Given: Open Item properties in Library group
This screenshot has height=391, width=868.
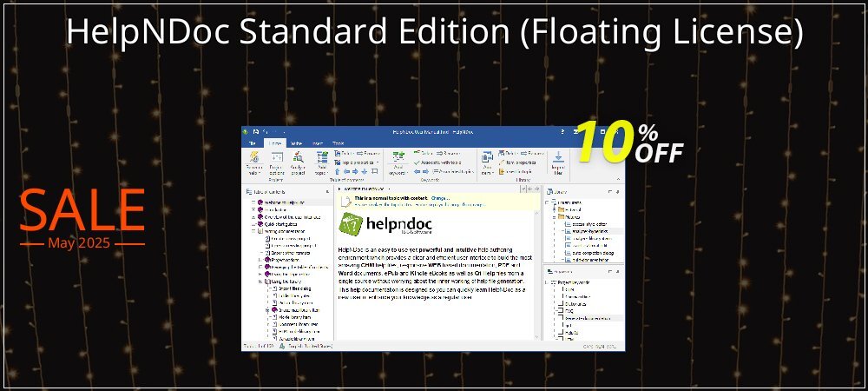Looking at the screenshot, I should tap(517, 162).
